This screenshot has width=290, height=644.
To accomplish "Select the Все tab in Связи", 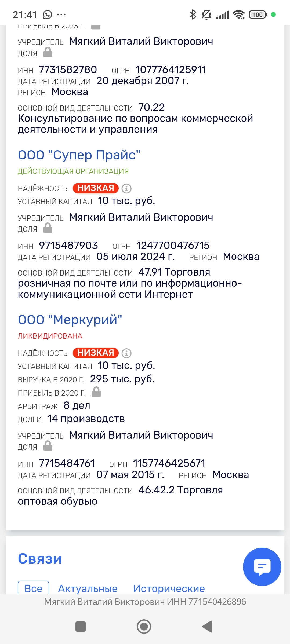I will 33,588.
